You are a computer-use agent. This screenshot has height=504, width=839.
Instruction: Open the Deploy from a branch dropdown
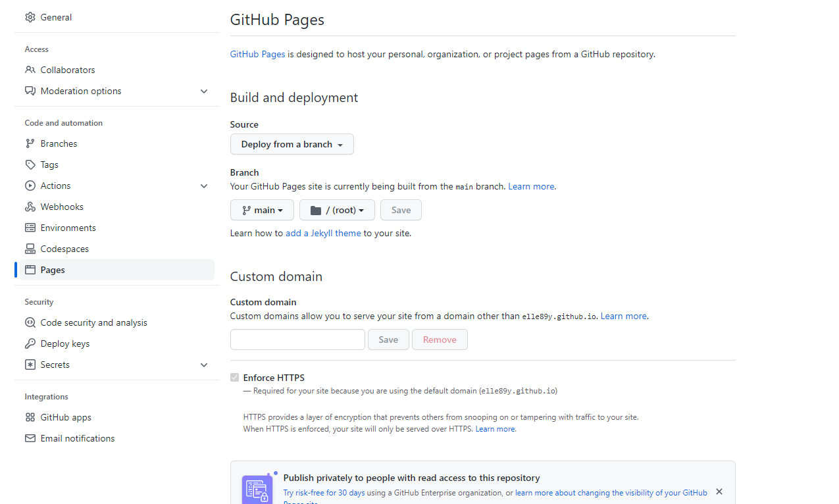click(292, 144)
